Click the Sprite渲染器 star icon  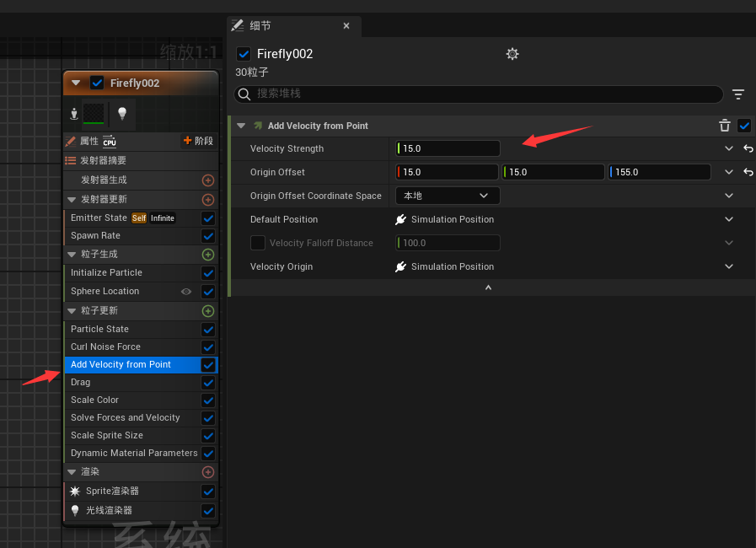[75, 491]
